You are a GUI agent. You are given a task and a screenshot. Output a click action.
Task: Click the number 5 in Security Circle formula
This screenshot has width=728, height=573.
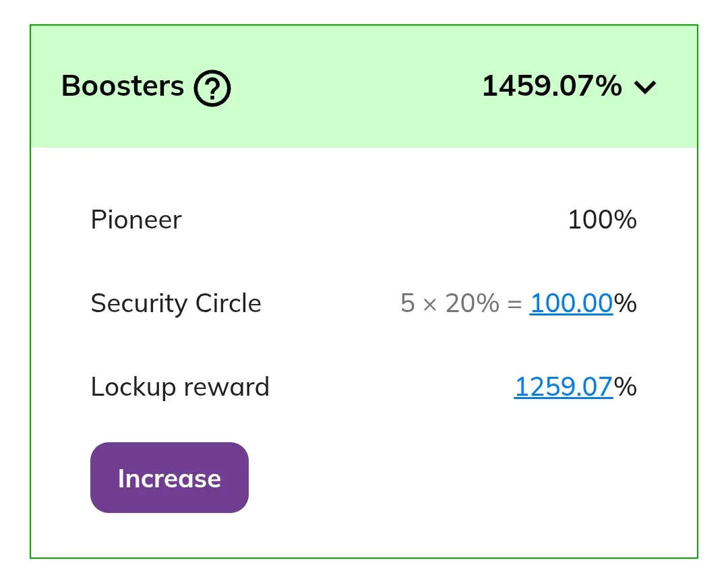coord(407,303)
